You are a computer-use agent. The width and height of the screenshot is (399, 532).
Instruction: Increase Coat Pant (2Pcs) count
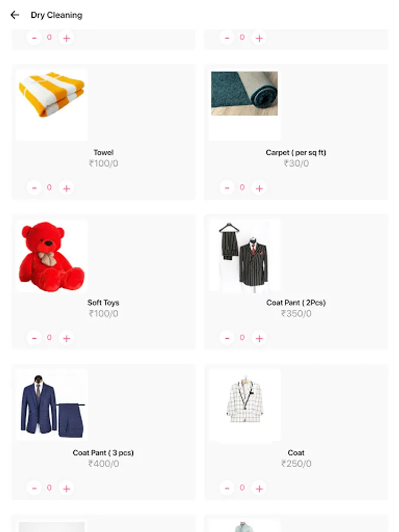(x=259, y=338)
